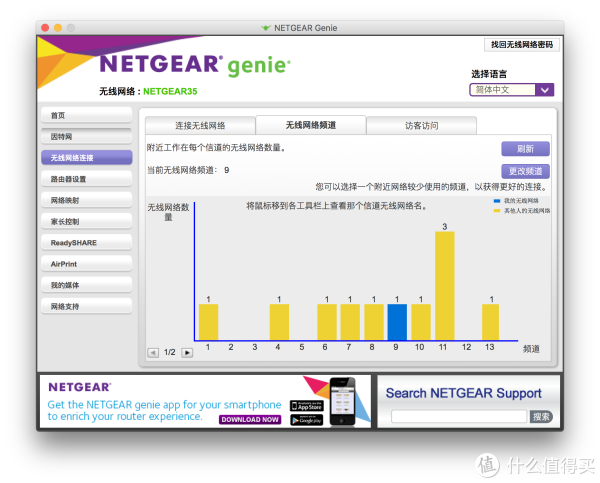The height and width of the screenshot is (483, 600).
Task: Click the yellow bar for channel 7
Action: [x=350, y=322]
